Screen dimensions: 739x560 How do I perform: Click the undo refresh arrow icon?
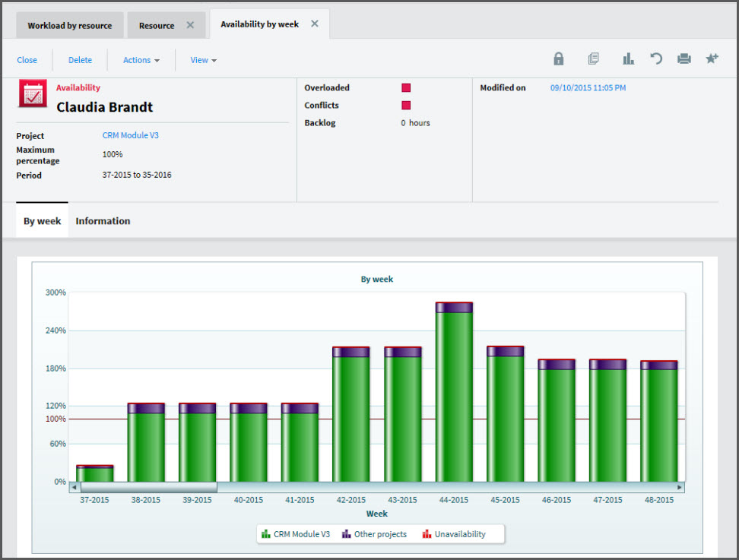656,59
